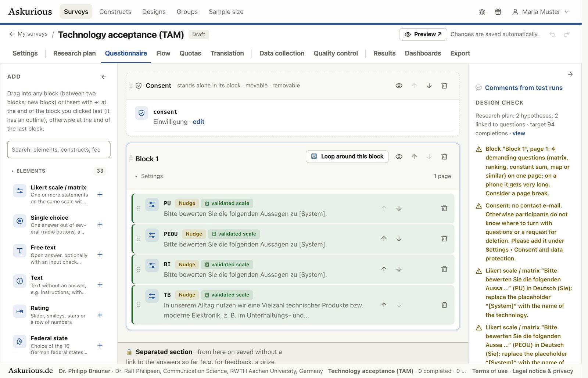Collapse the ADD panel with back arrow
The image size is (588, 378).
point(104,77)
